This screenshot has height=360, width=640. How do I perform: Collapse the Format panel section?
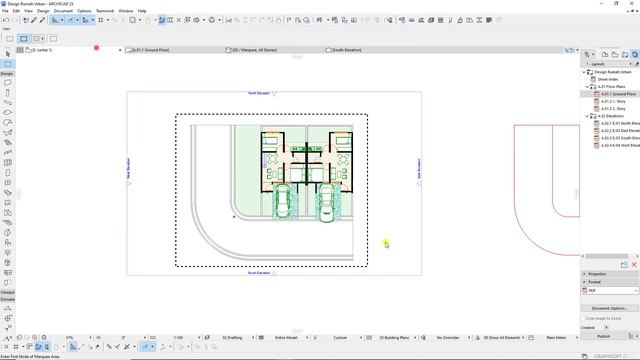(584, 282)
